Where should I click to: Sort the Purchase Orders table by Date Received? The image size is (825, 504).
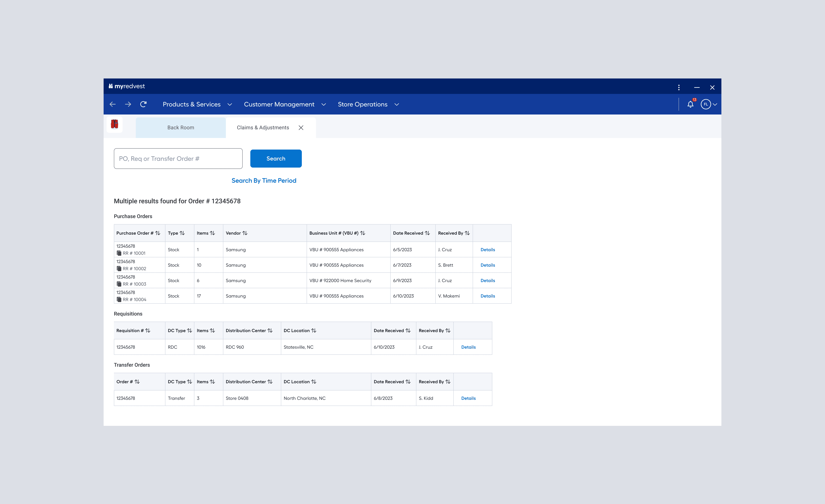427,233
